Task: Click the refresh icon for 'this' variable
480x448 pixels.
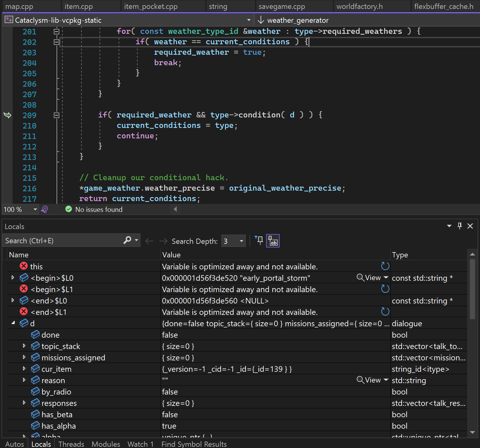Action: coord(385,266)
